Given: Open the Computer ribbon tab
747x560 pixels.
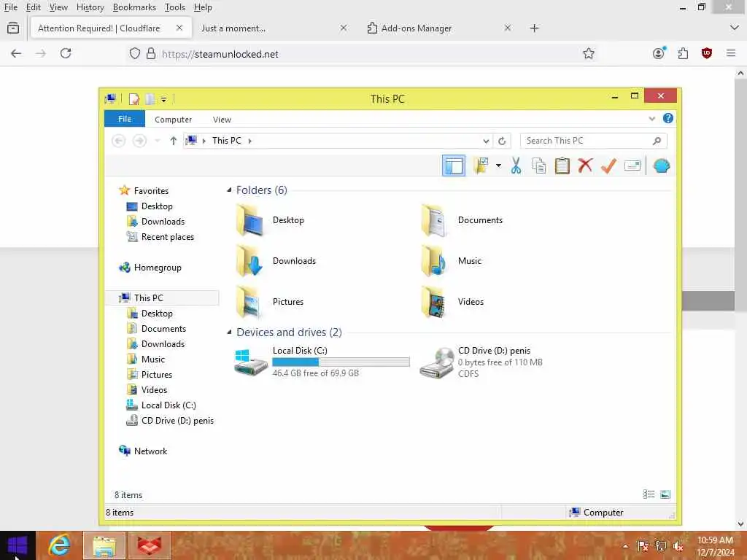Looking at the screenshot, I should click(173, 120).
